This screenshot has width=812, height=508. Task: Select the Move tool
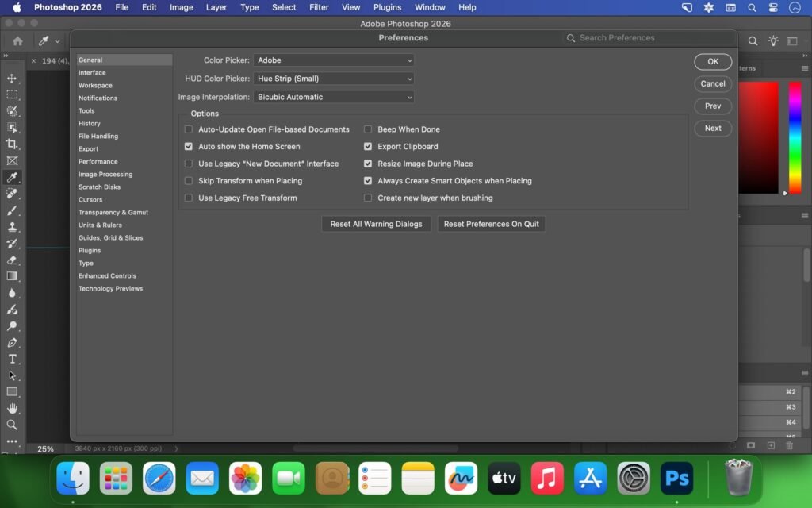tap(12, 78)
